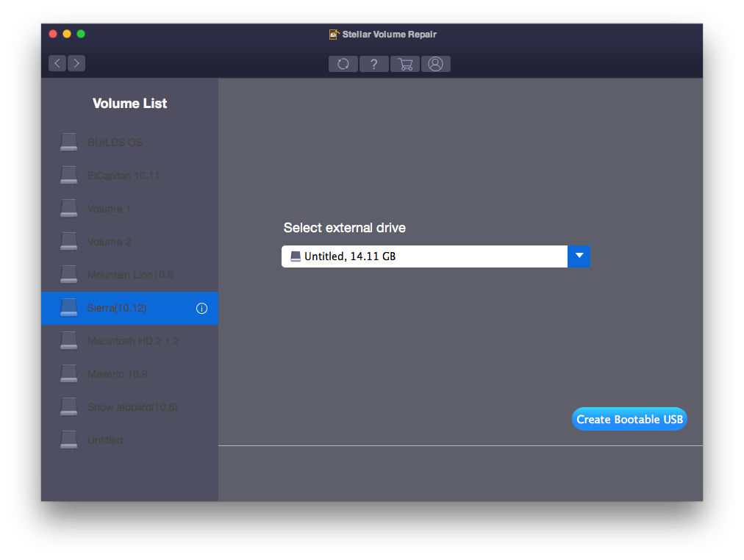Click the blue drive icon beside Sierra(10.12)
The height and width of the screenshot is (560, 744).
click(69, 308)
